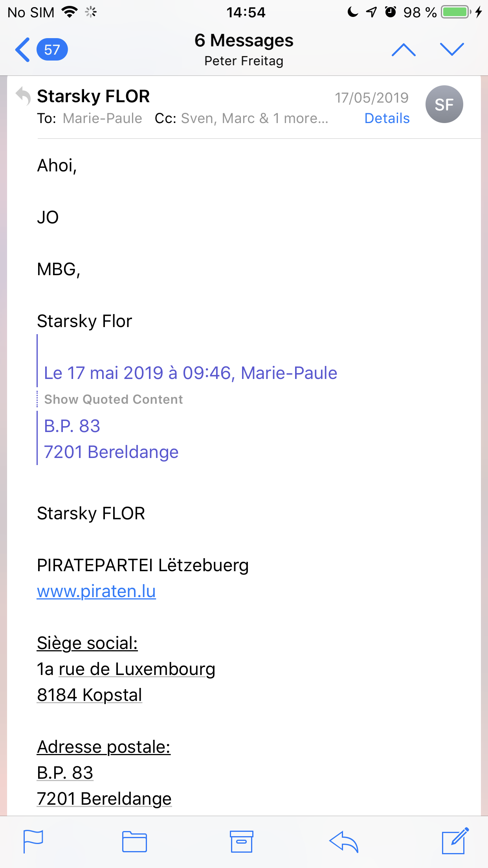Reply using the bottom toolbar arrow
Image resolution: width=488 pixels, height=868 pixels.
coord(344,842)
